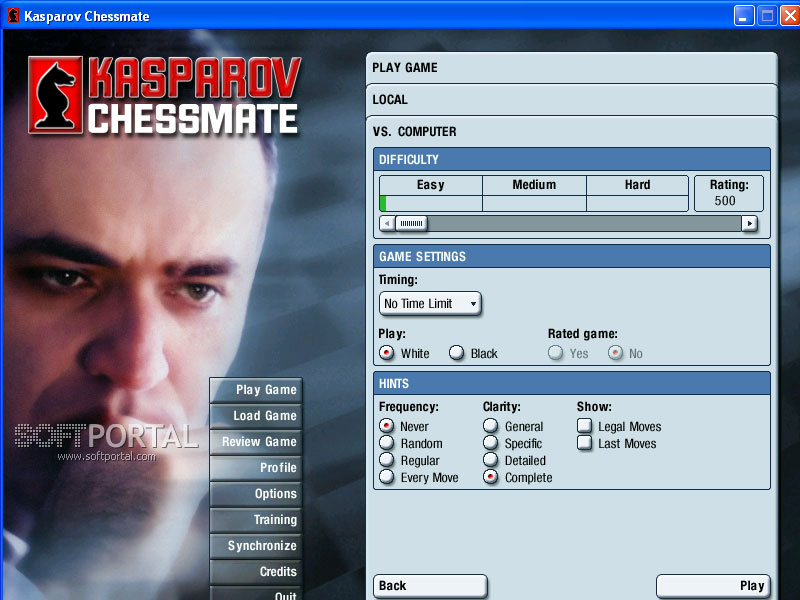Choose No for Rated game
The height and width of the screenshot is (600, 800).
(x=615, y=353)
